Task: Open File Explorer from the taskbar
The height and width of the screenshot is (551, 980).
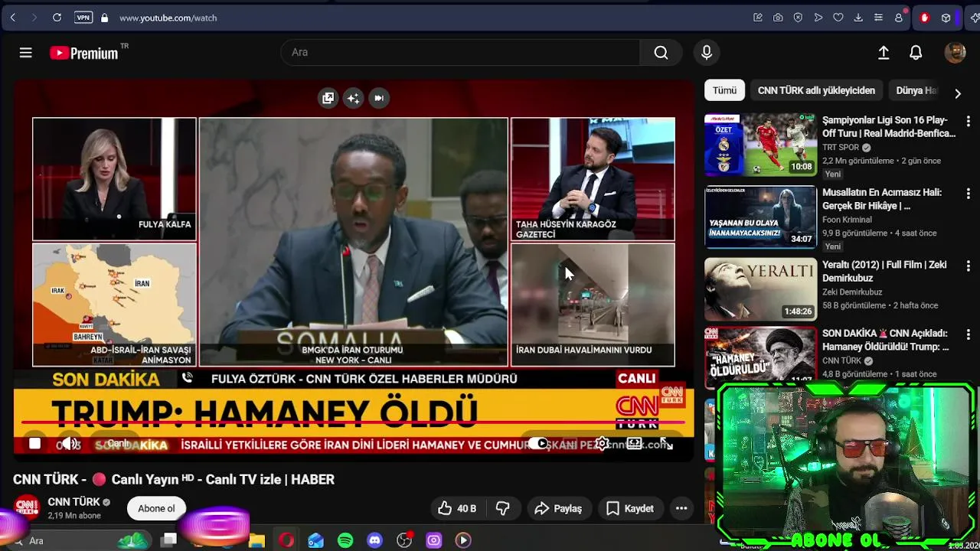Action: 256,540
